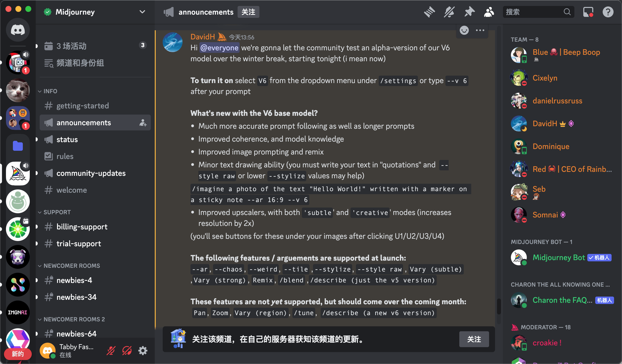Toggle microphone mute
622x364 pixels.
(x=111, y=351)
